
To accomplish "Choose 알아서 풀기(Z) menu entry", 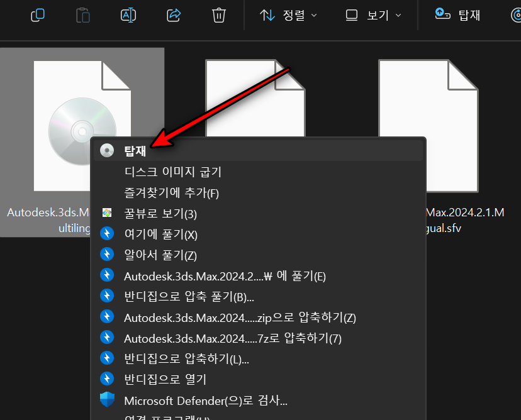I will click(x=258, y=255).
